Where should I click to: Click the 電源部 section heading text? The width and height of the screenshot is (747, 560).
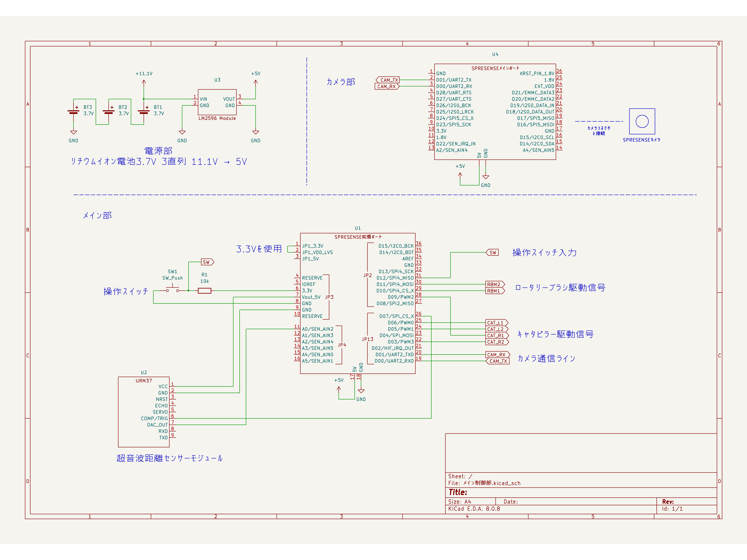click(x=158, y=151)
